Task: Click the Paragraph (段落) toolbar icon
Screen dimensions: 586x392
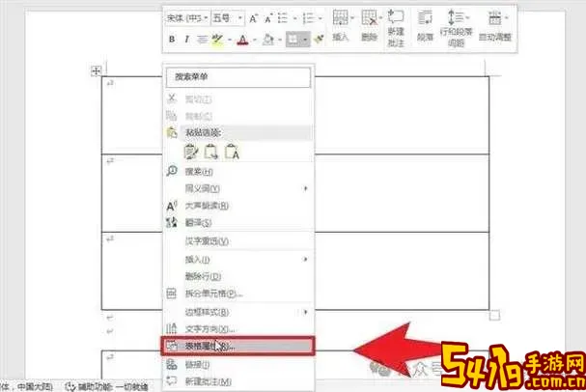Action: click(425, 25)
